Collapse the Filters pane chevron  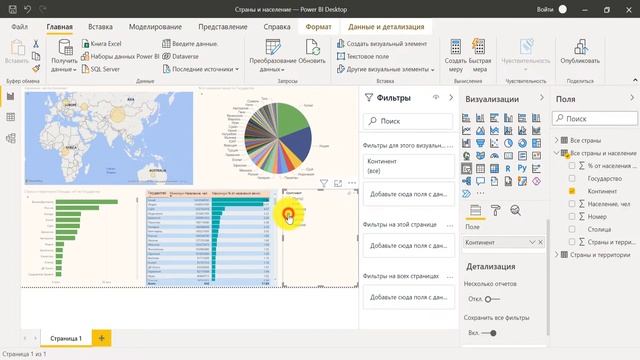[x=451, y=97]
